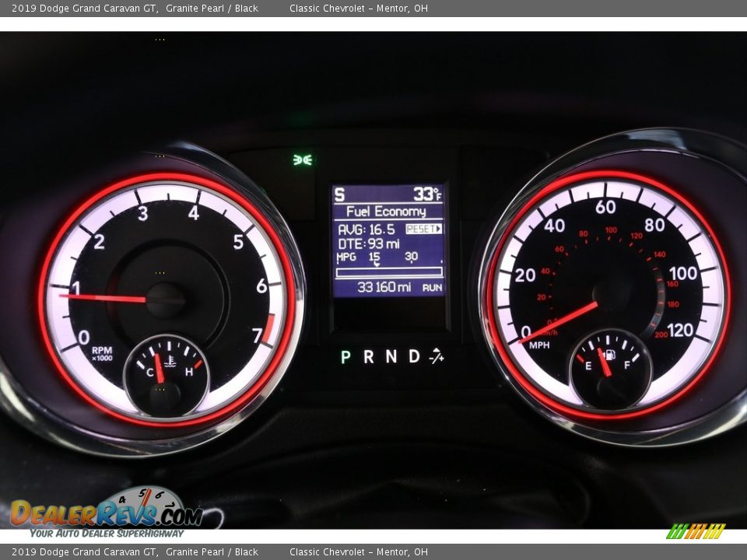Click the fuel gauge 'F' marker
This screenshot has height=560, width=747.
point(627,366)
